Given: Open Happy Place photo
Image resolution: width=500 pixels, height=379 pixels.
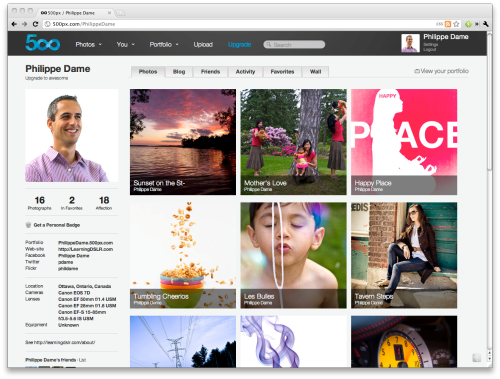Looking at the screenshot, I should coord(404,142).
